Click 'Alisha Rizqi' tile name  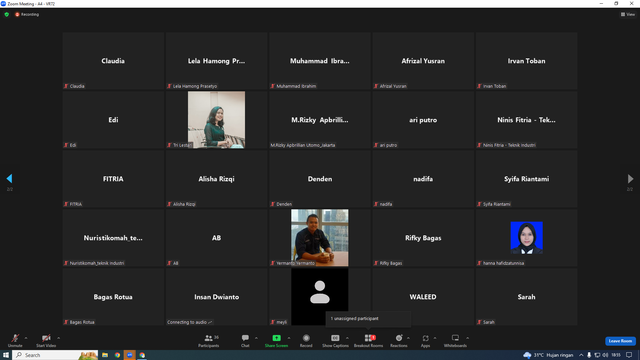[216, 179]
